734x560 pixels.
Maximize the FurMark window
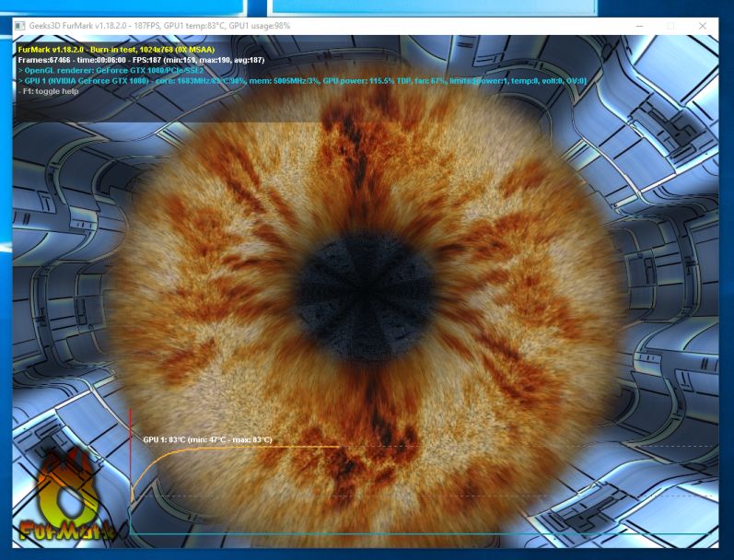pyautogui.click(x=670, y=26)
